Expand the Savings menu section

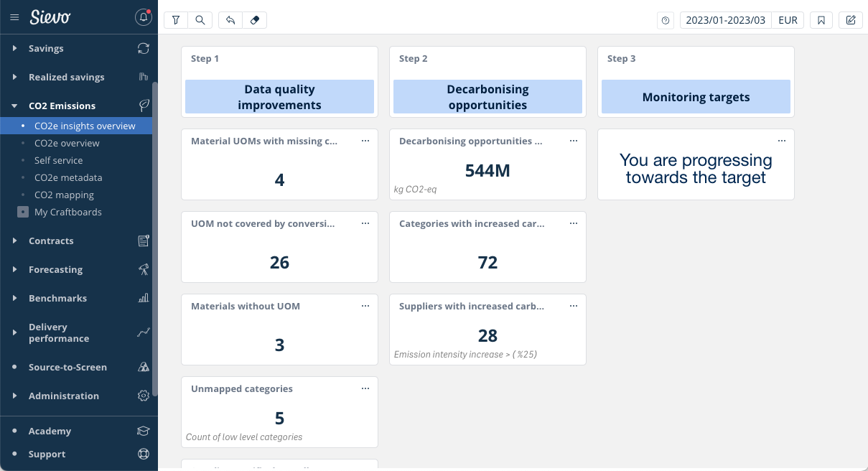[46, 48]
